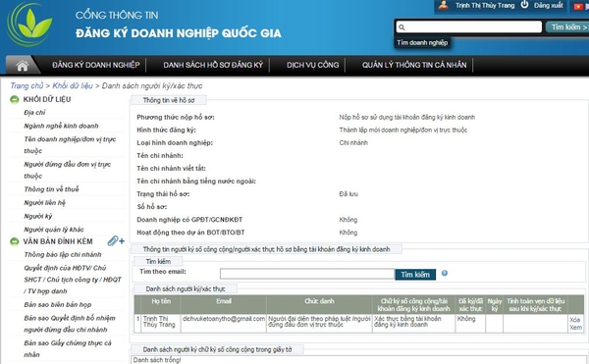Click the Xóa link in signer row

574,320
